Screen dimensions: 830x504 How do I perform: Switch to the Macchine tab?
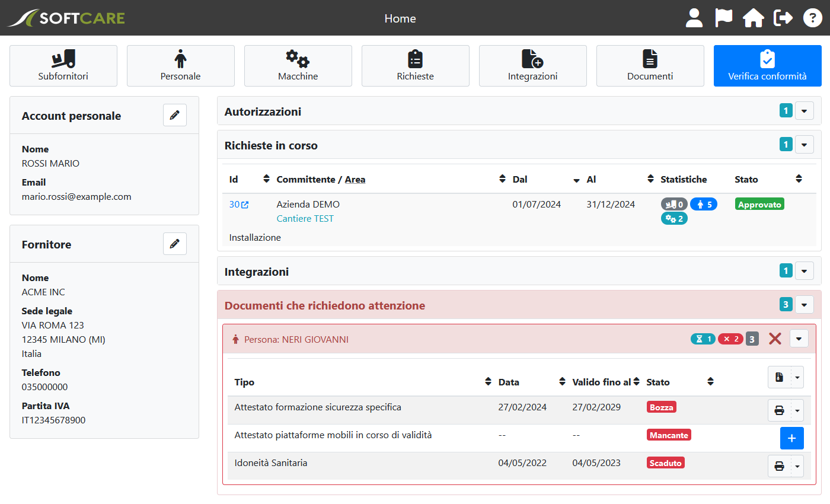pyautogui.click(x=298, y=66)
